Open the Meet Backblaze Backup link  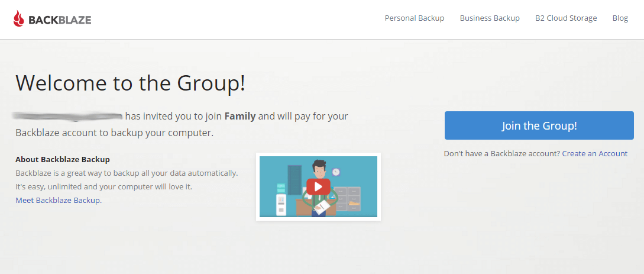pos(59,201)
